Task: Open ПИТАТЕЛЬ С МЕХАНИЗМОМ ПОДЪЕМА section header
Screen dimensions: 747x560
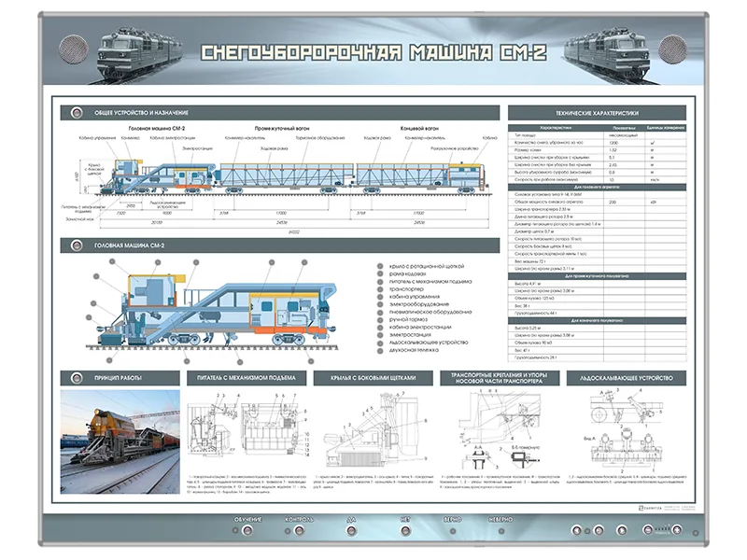Action: (247, 378)
